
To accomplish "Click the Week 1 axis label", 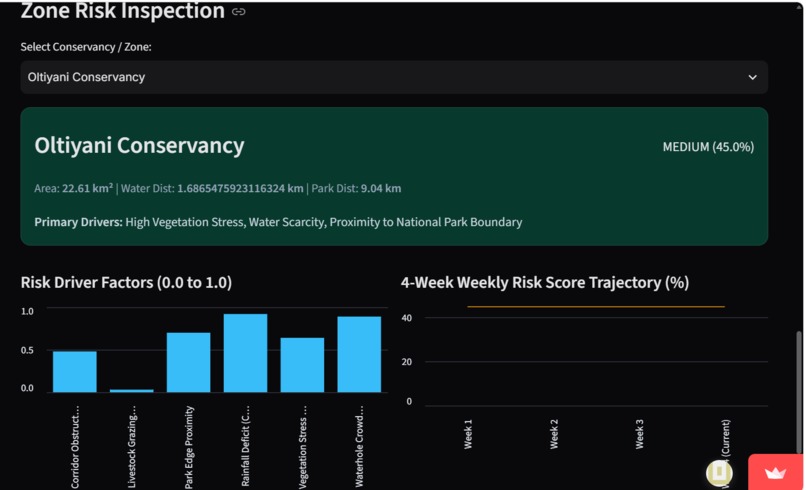I will point(468,434).
